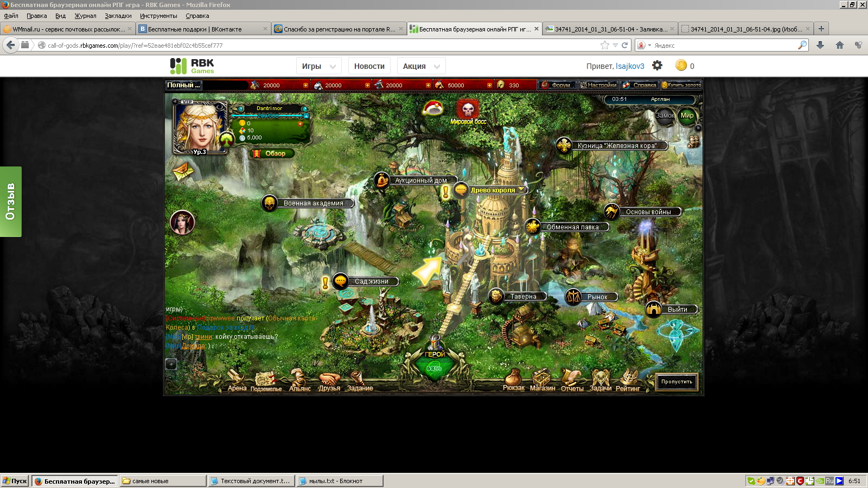Open the Инструменты menu
The width and height of the screenshot is (868, 488).
pos(158,16)
